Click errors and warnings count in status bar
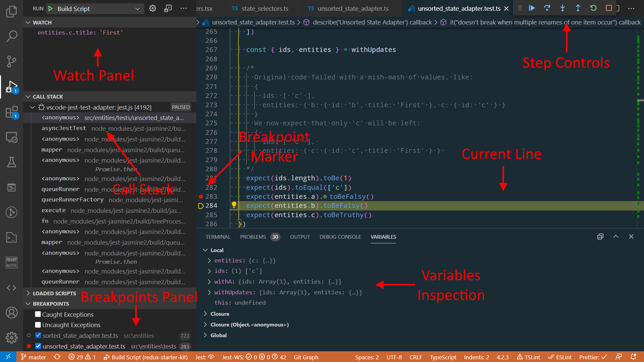This screenshot has width=644, height=362. pos(82,357)
